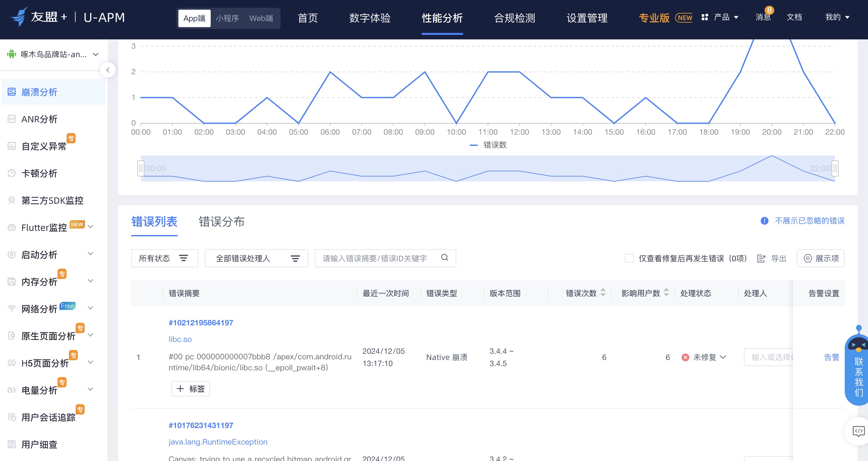Image resolution: width=868 pixels, height=461 pixels.
Task: Click the ANR分析 sidebar icon
Action: (11, 119)
